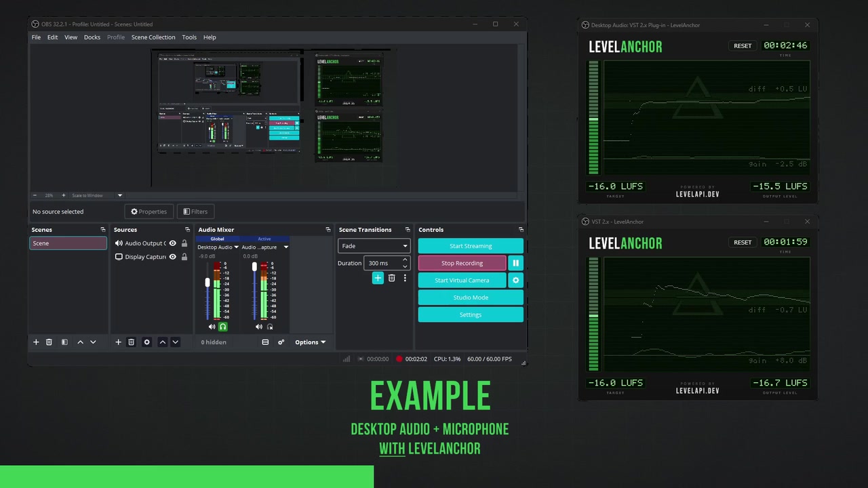The width and height of the screenshot is (868, 488).
Task: Select Scene in the Scenes list
Action: coord(68,243)
